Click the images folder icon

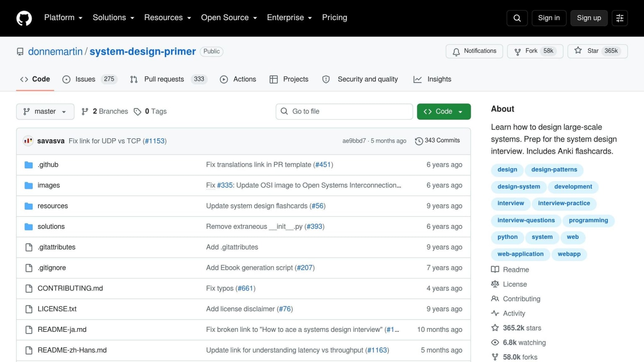(29, 186)
